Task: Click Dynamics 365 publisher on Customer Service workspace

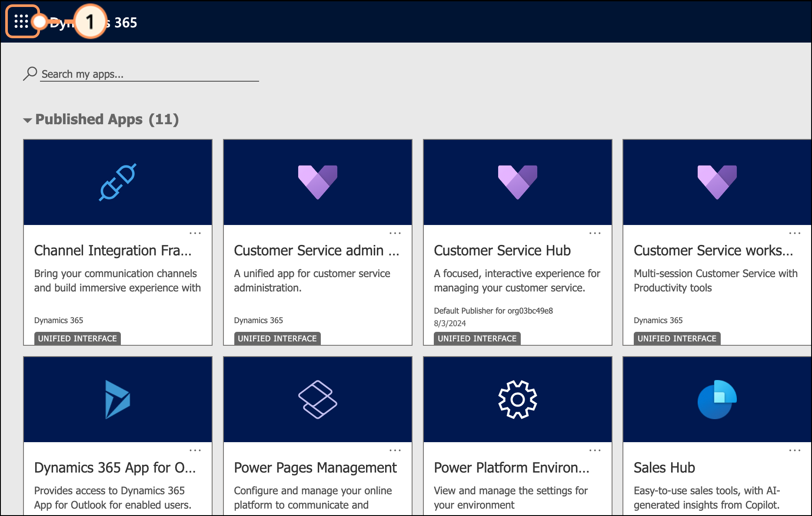Action: (x=658, y=321)
